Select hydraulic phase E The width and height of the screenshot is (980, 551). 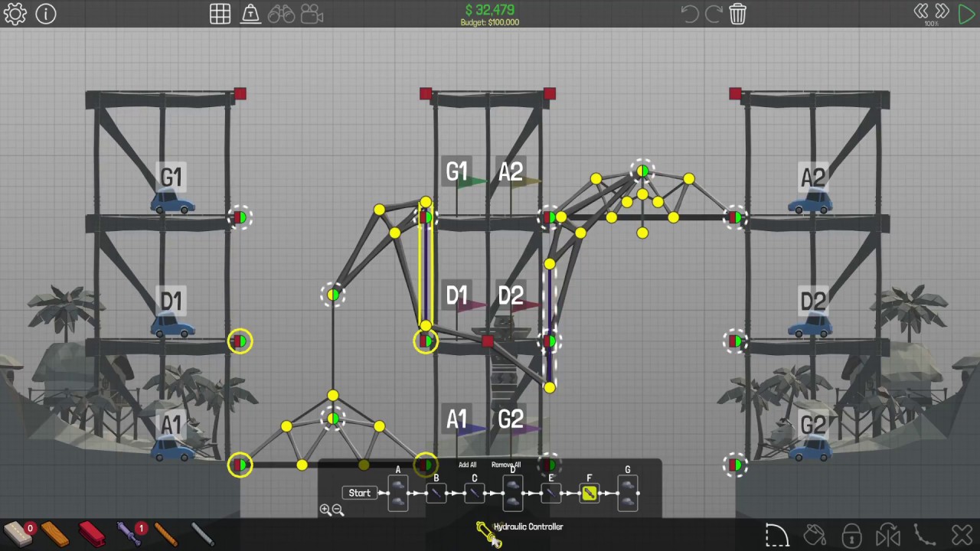[x=551, y=494]
